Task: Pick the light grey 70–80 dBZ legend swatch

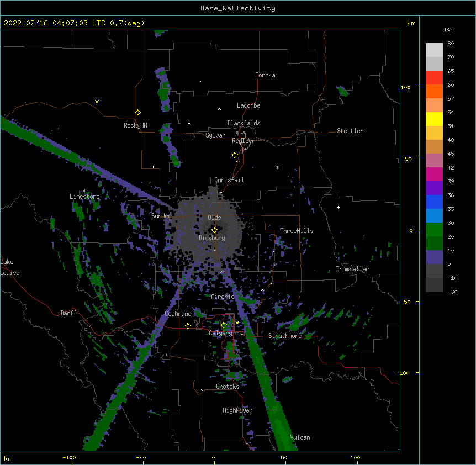Action: (434, 50)
